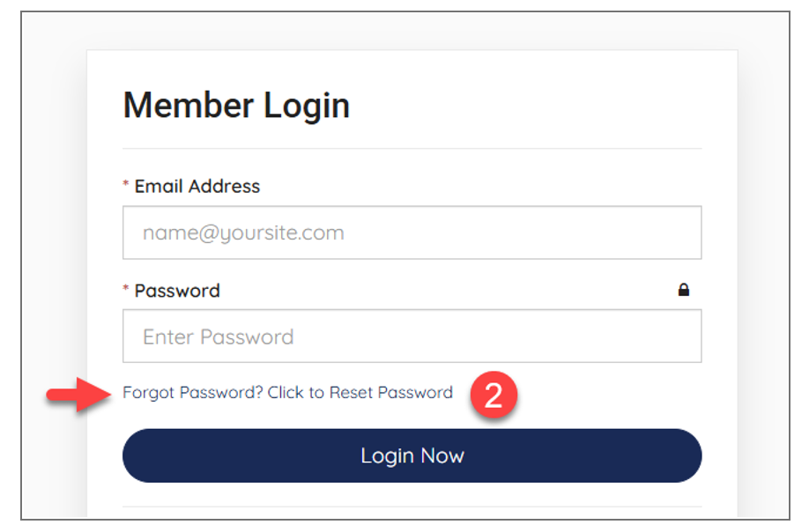Click the "Forgot Password?" words

tap(192, 393)
